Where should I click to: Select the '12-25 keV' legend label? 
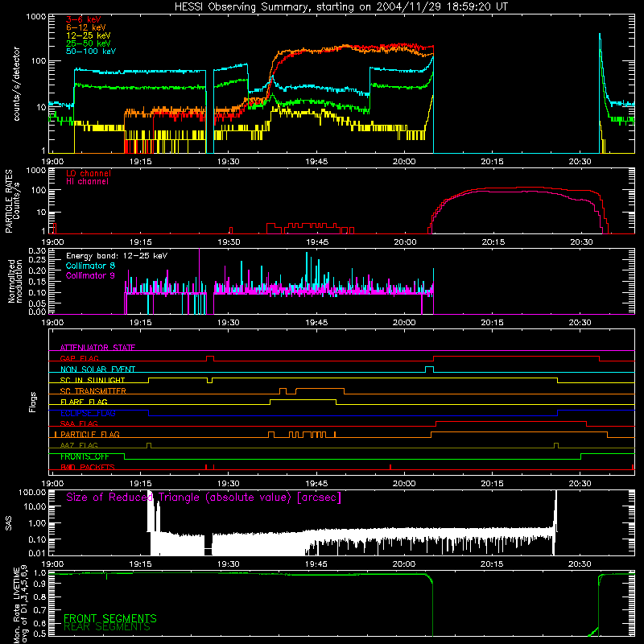coord(88,35)
